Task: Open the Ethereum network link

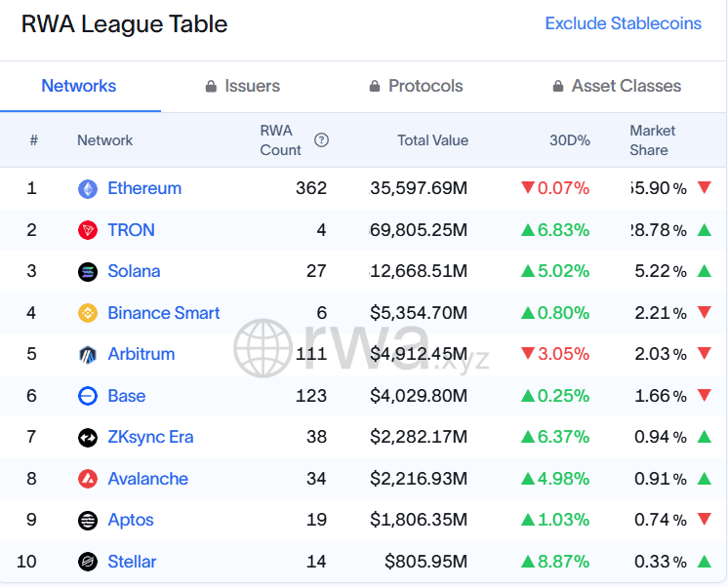Action: coord(144,188)
